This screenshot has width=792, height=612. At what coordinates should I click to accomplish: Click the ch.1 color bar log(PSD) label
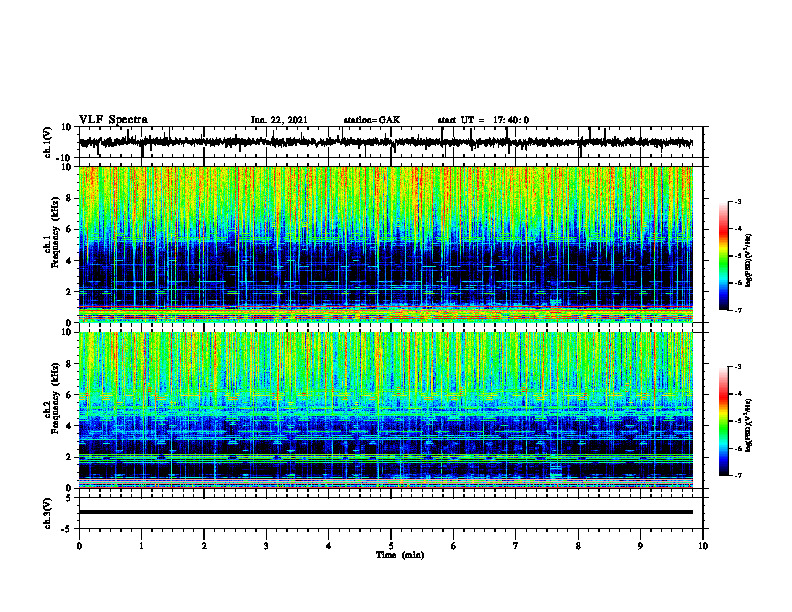click(x=749, y=260)
